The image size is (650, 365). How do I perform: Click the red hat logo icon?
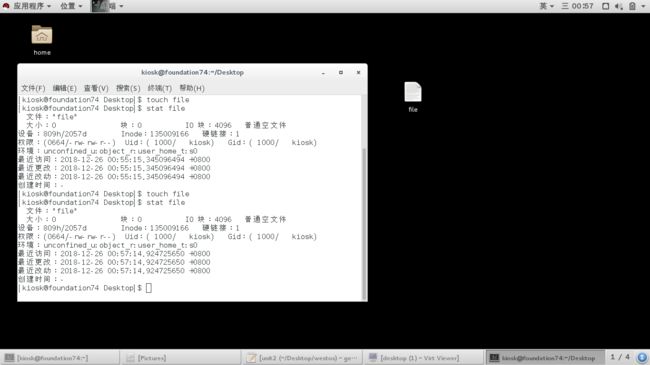(x=6, y=6)
